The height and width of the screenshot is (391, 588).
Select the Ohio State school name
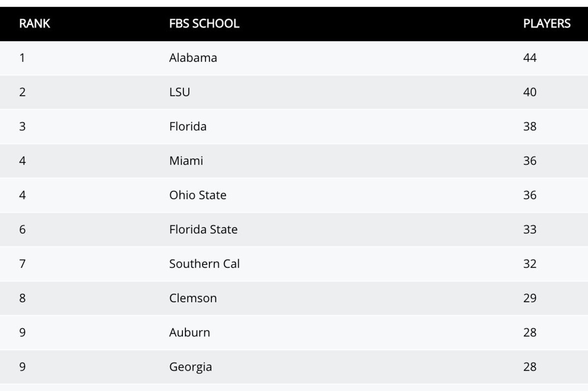198,195
